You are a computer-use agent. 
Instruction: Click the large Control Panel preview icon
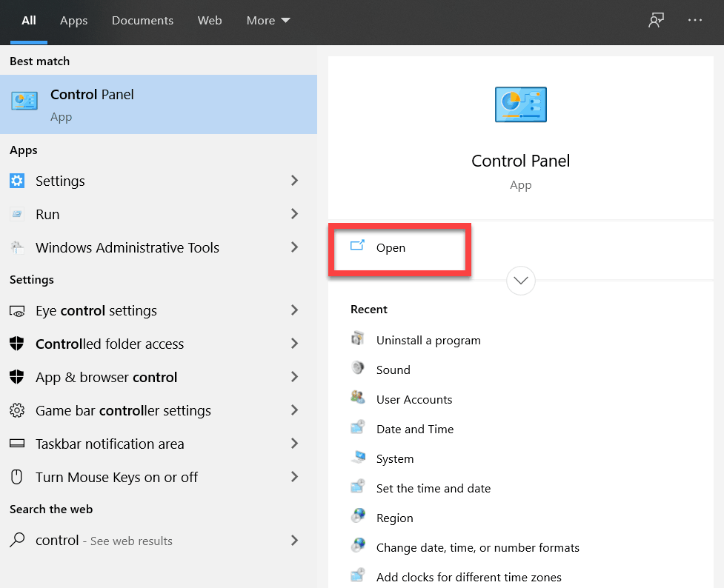[x=521, y=104]
